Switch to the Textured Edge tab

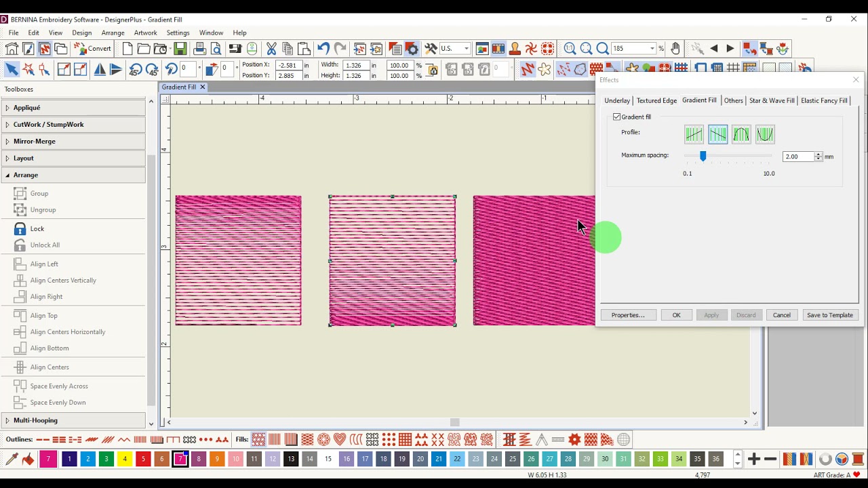656,100
